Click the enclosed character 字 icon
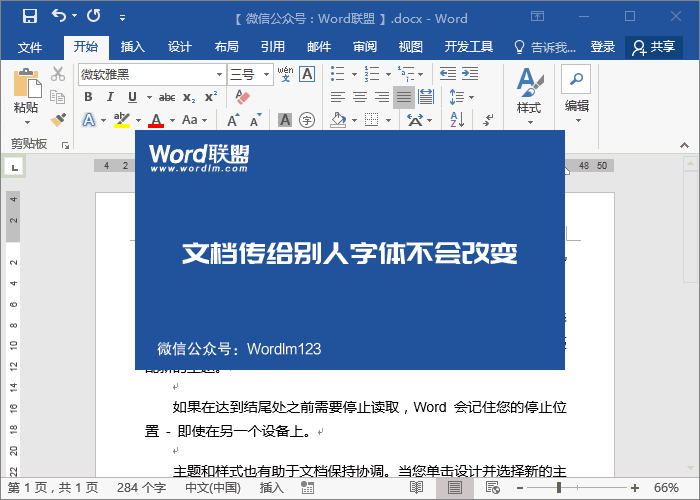Image resolution: width=700 pixels, height=500 pixels. coord(307,120)
